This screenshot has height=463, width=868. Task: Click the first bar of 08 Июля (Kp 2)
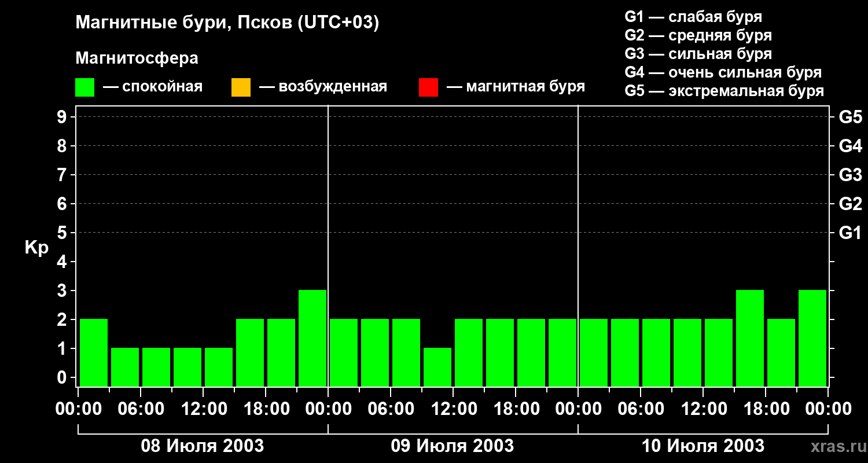94,352
